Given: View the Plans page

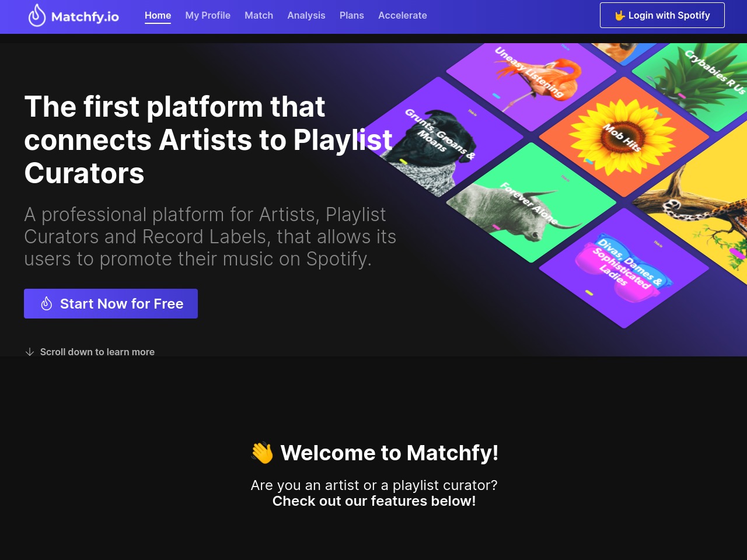Looking at the screenshot, I should pos(352,16).
